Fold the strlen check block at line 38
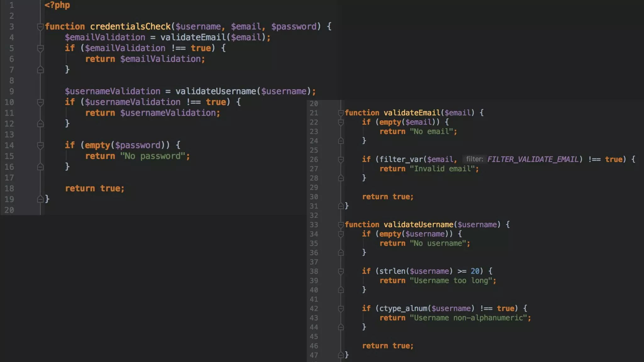The width and height of the screenshot is (644, 362). 341,271
